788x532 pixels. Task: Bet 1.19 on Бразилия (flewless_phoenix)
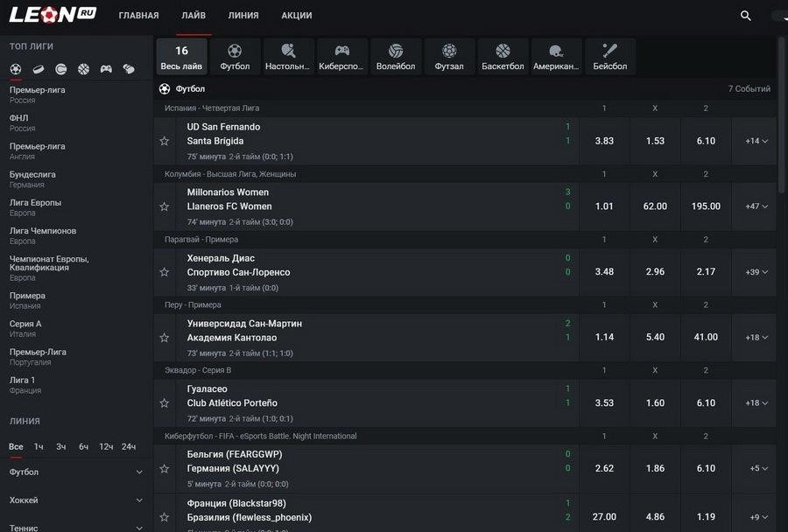706,516
